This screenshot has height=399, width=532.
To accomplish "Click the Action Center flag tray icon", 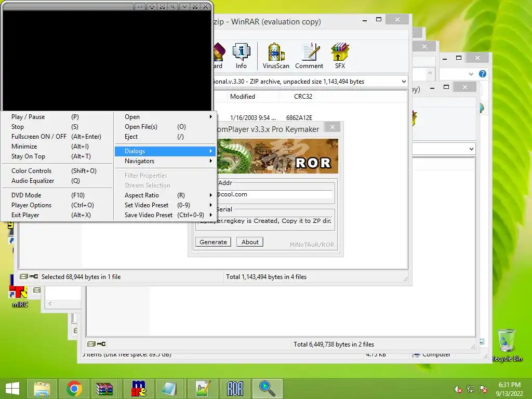I will (483, 389).
